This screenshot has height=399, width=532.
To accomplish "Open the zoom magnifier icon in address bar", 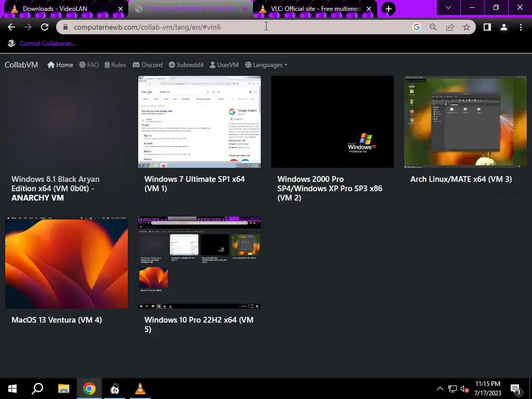I will (433, 27).
